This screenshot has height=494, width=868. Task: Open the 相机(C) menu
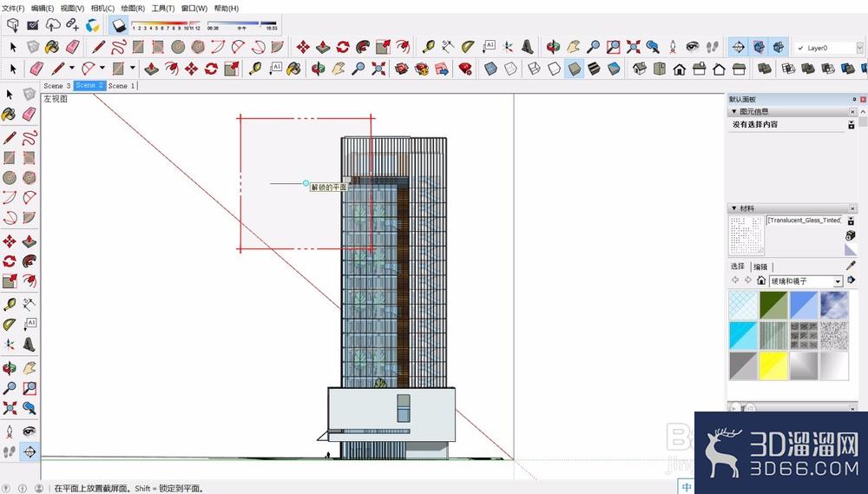[x=102, y=9]
